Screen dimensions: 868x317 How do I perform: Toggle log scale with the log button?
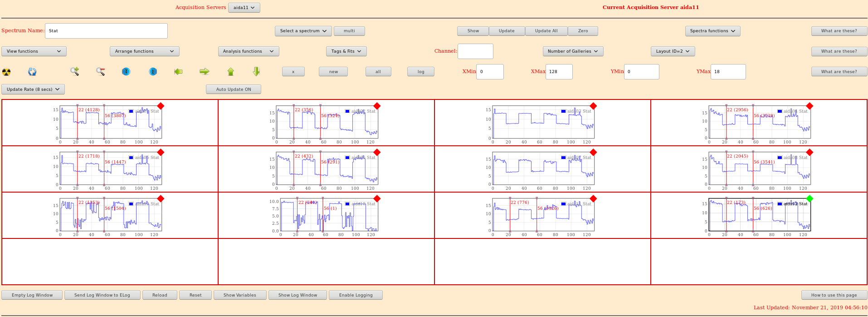(420, 72)
